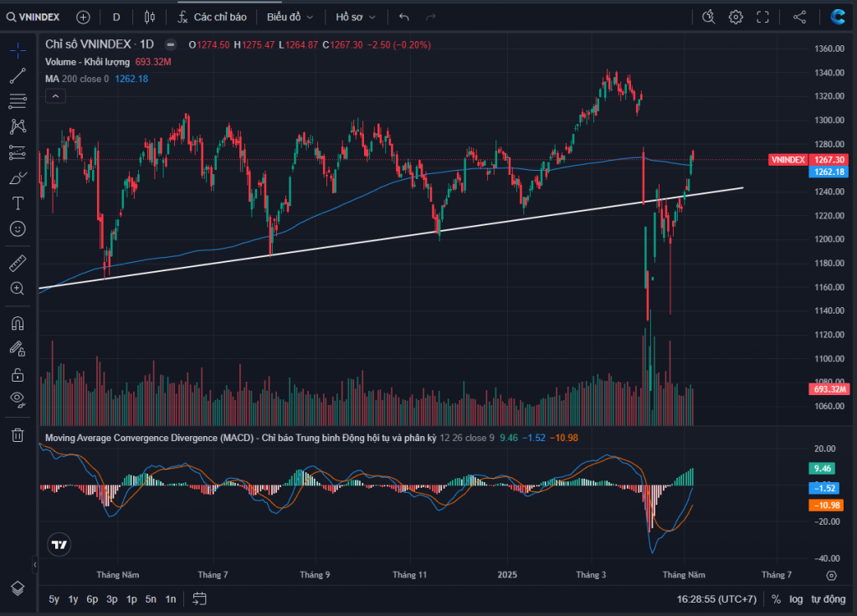Image resolution: width=857 pixels, height=616 pixels.
Task: Select the crosshair cursor tool
Action: click(x=18, y=51)
